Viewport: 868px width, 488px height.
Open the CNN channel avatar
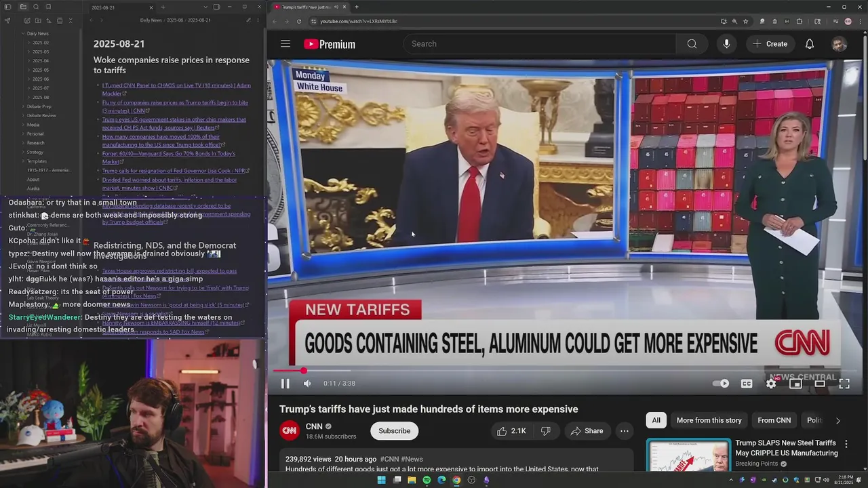290,430
